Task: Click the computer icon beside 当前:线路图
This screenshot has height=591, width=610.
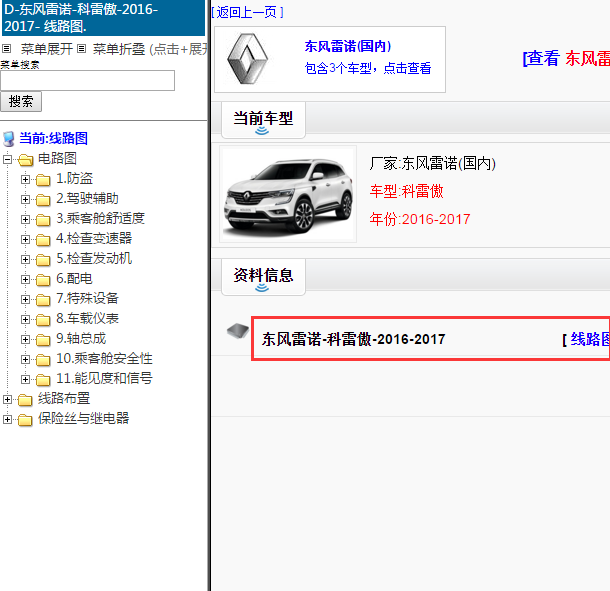Action: [8, 139]
